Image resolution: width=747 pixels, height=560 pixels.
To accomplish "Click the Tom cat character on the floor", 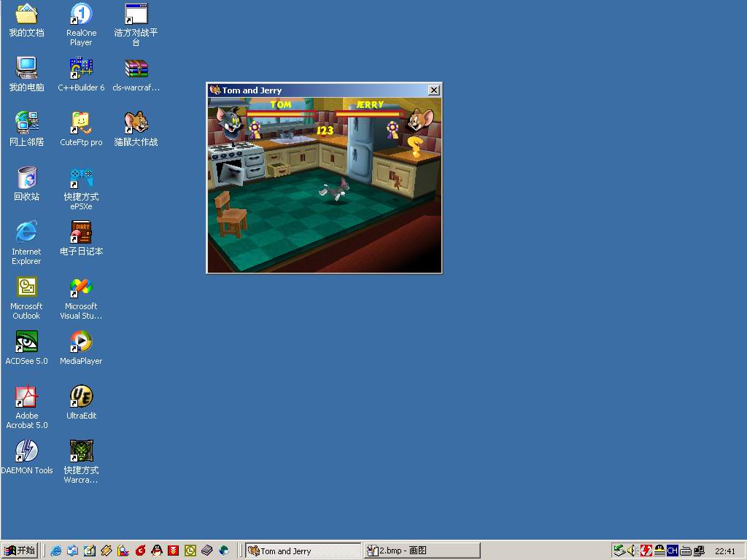I will [x=334, y=189].
